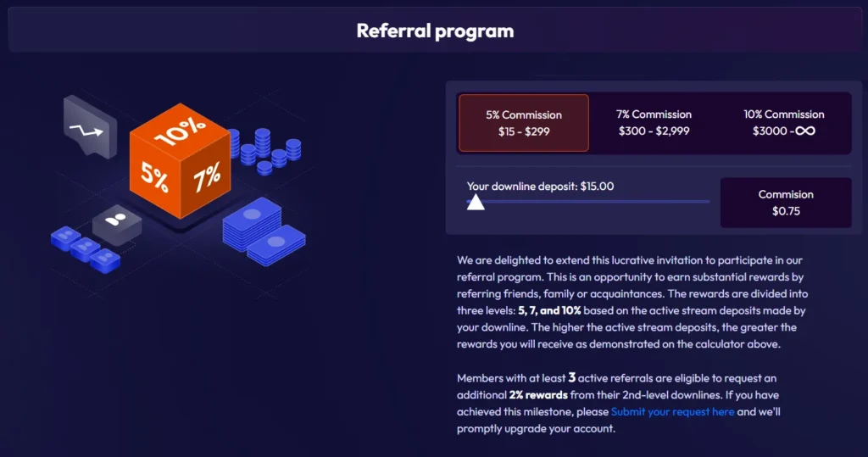Click the middle of the deposit slider track
The height and width of the screenshot is (457, 868).
pyautogui.click(x=588, y=202)
